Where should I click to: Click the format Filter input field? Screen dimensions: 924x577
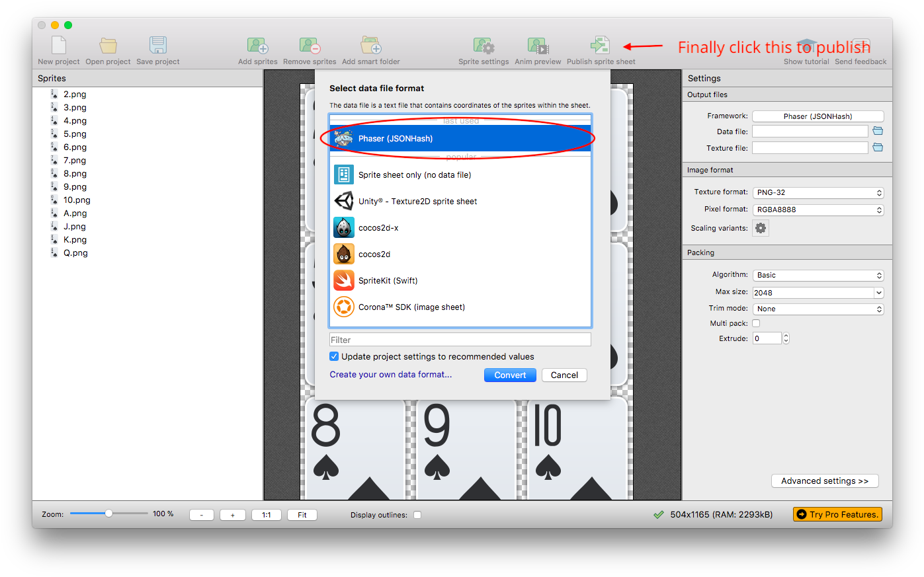460,339
